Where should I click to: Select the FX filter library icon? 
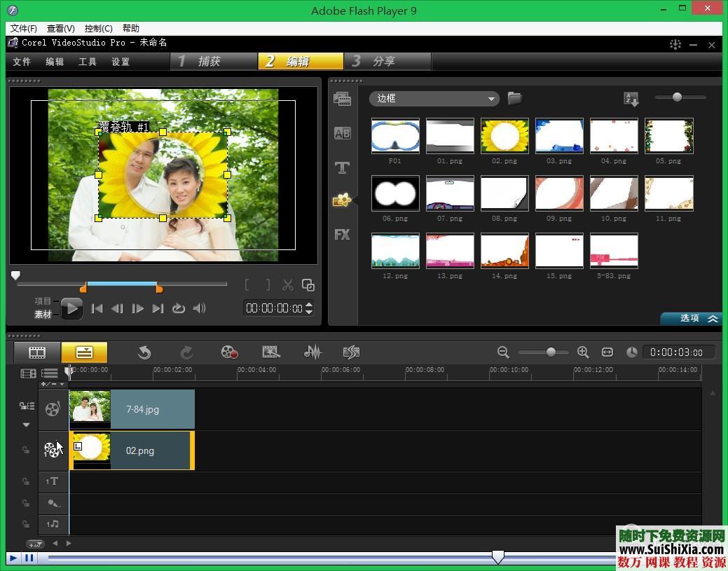click(342, 235)
